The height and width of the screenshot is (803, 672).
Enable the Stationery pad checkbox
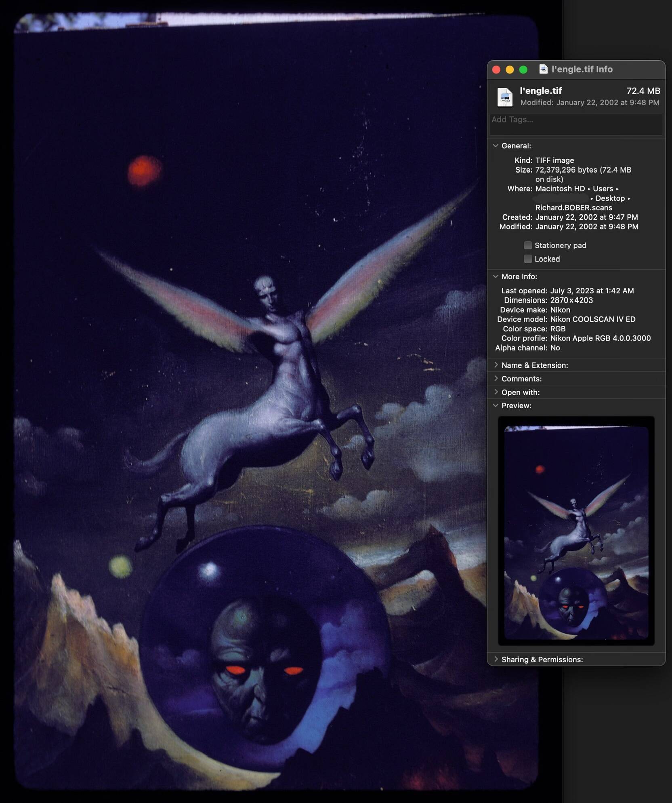pos(528,245)
